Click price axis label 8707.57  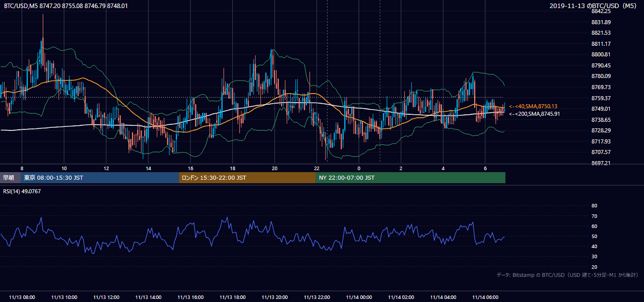tap(601, 152)
